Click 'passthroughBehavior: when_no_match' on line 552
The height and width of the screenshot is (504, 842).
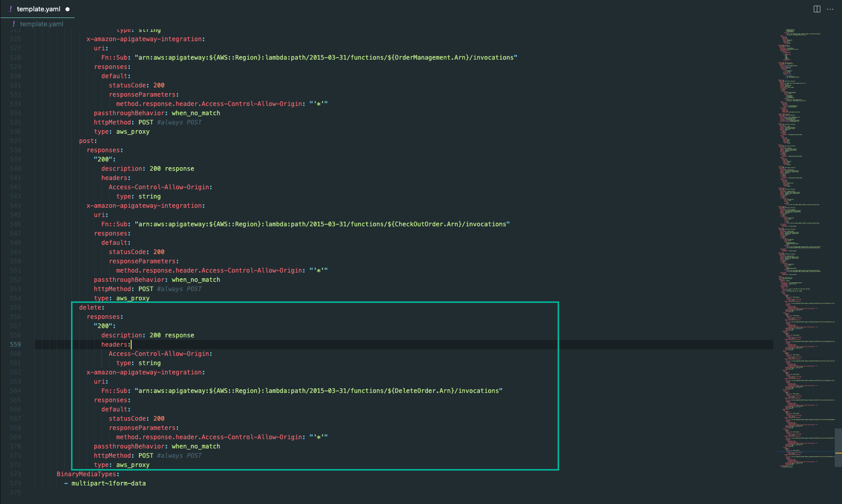(157, 280)
